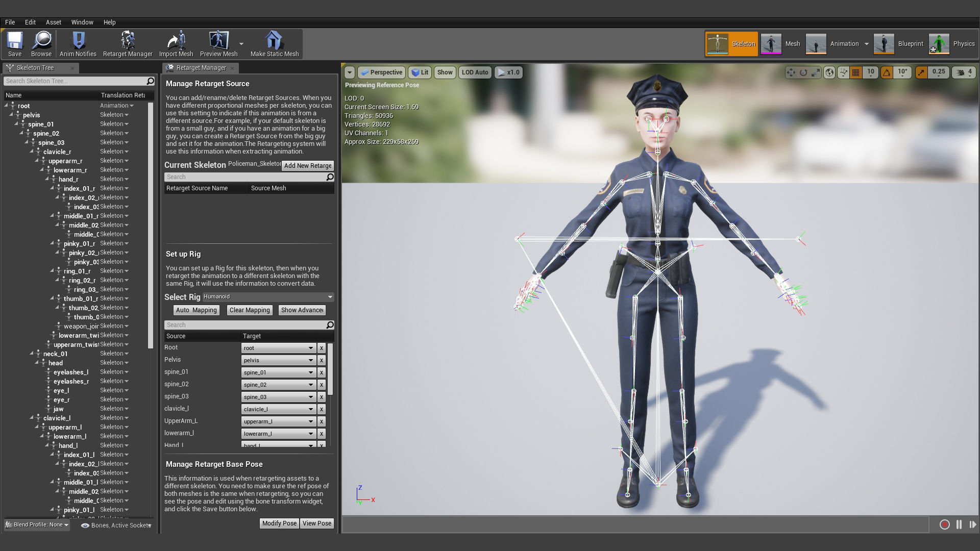Screen dimensions: 980x551
Task: Open camera speed setting
Action: click(964, 72)
